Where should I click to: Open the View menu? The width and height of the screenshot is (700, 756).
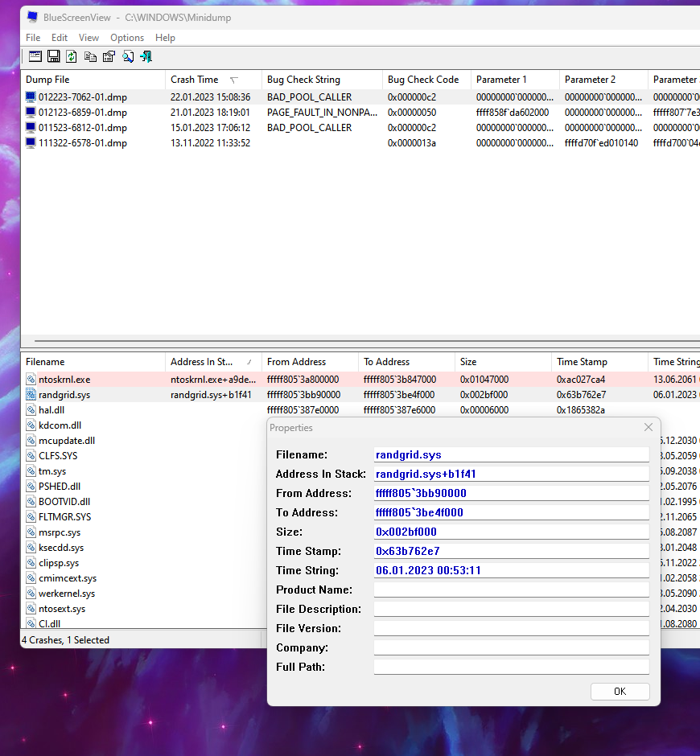tap(89, 38)
